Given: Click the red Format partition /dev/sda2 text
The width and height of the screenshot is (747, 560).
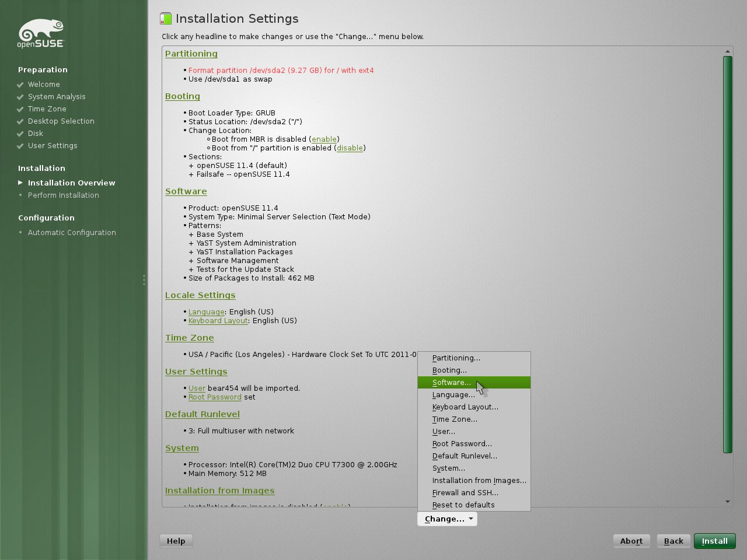Looking at the screenshot, I should 281,71.
